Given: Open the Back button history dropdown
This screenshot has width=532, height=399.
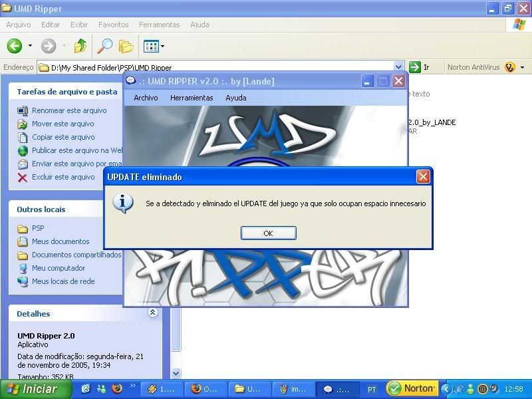Looking at the screenshot, I should [30, 46].
